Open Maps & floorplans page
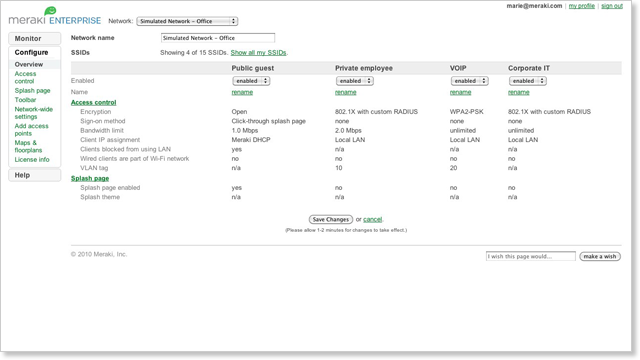The width and height of the screenshot is (640, 360). tap(28, 146)
